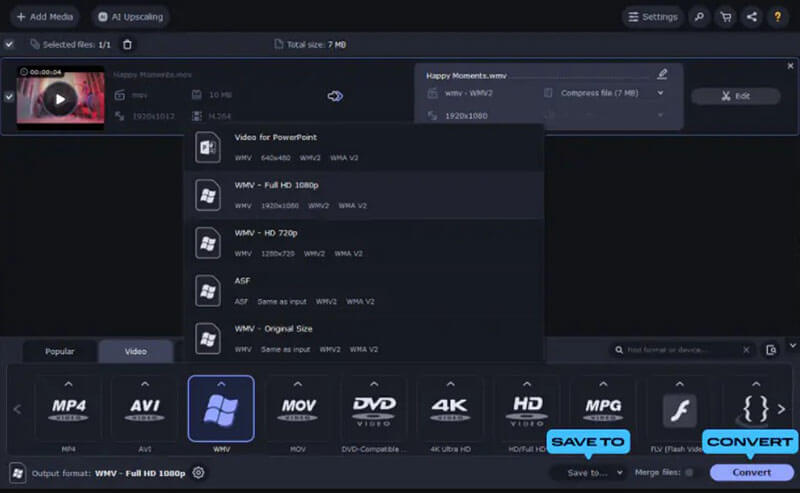Select the FLV Flash Video icon

click(x=680, y=409)
